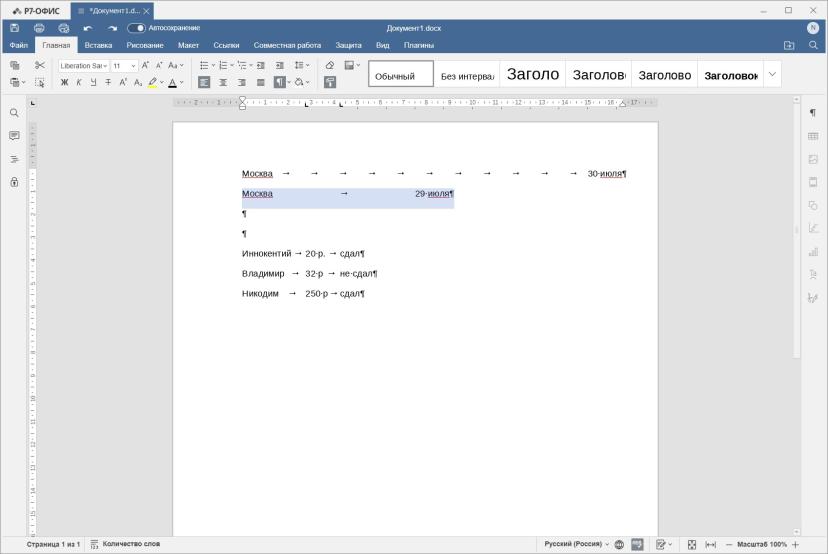Fit to width icon in status bar

711,544
